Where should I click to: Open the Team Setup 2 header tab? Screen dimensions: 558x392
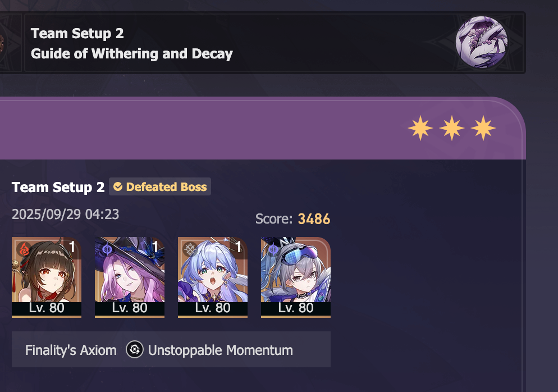[x=274, y=43]
